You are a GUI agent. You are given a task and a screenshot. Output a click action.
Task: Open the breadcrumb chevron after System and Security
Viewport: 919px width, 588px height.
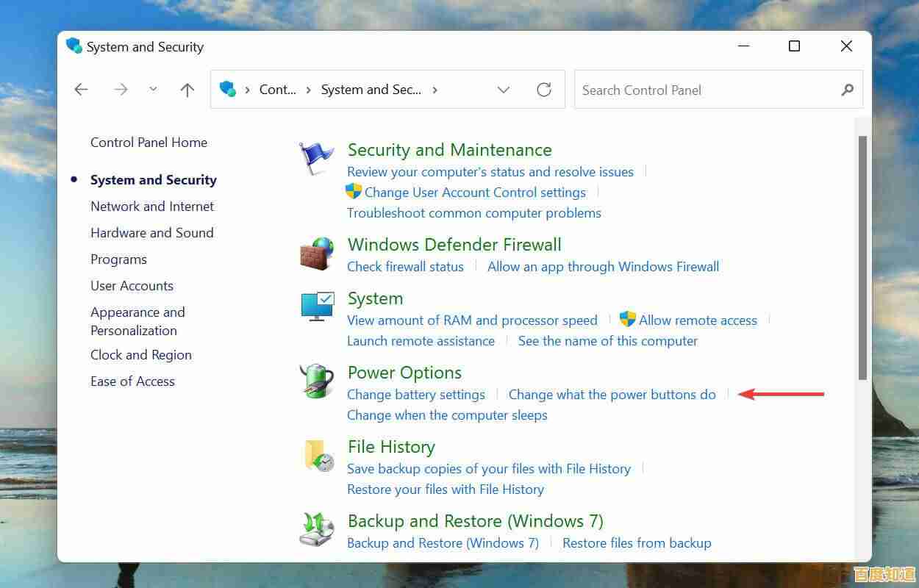pos(435,89)
